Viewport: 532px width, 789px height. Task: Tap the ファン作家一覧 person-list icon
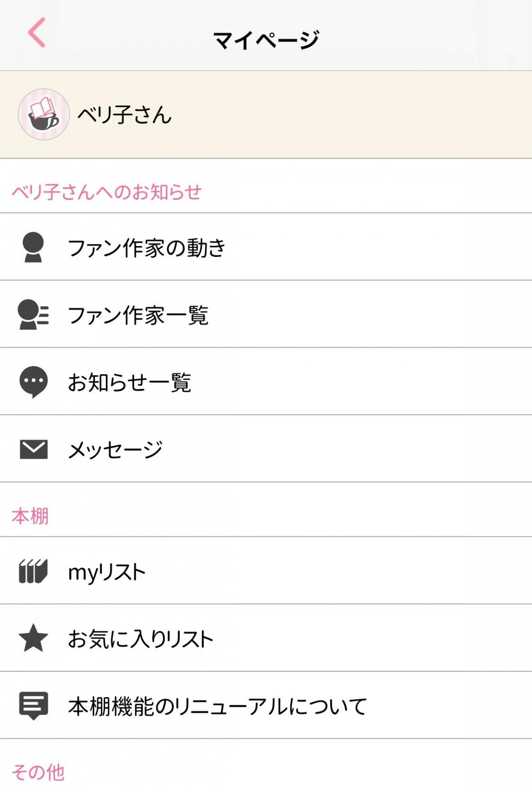33,315
